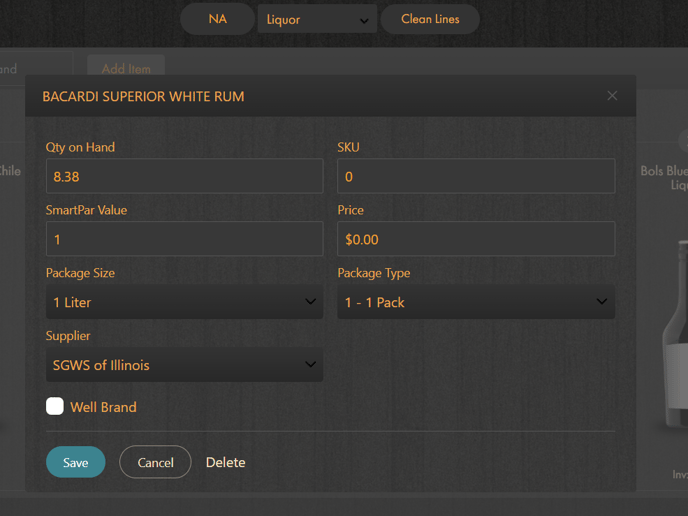Click the bottle thumbnail behind the dialog
This screenshot has width=688, height=516.
675,333
